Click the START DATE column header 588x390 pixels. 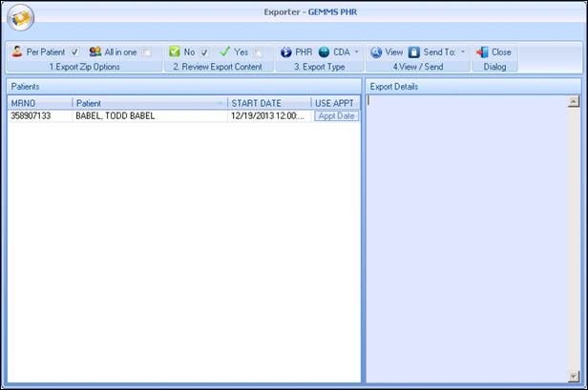268,103
